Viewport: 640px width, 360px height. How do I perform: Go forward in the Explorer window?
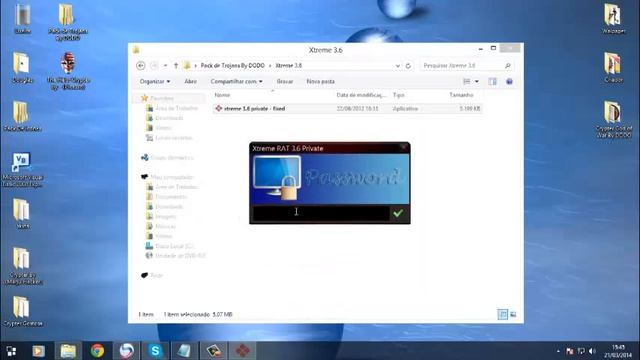(x=154, y=65)
